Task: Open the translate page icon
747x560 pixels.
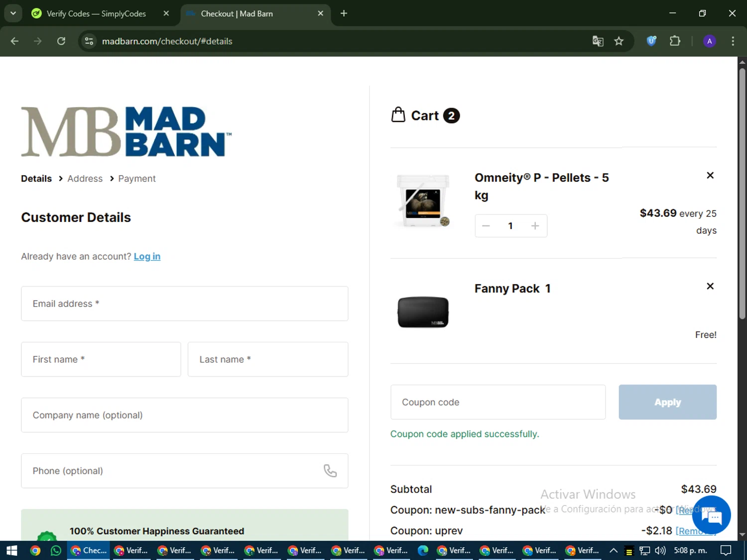Action: [x=598, y=41]
